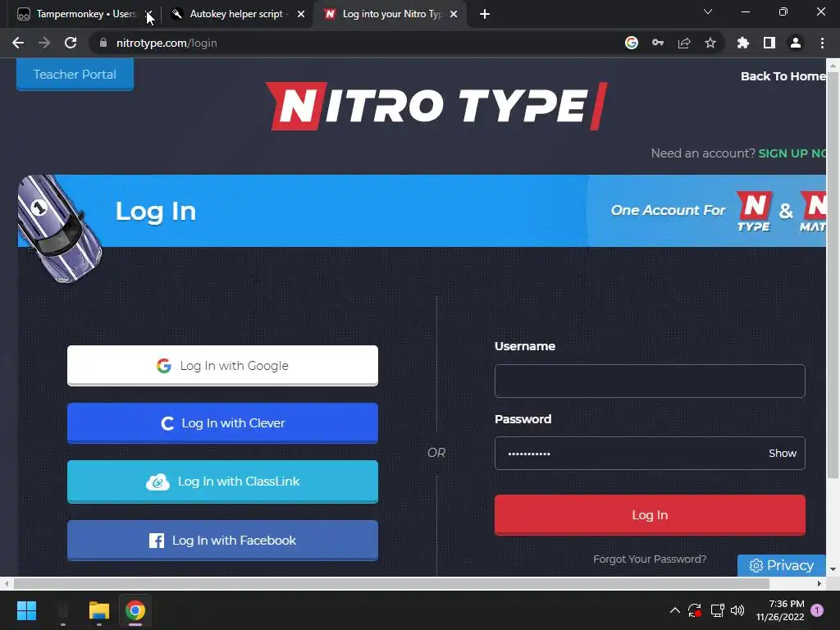Show hidden system tray icons

coord(675,610)
